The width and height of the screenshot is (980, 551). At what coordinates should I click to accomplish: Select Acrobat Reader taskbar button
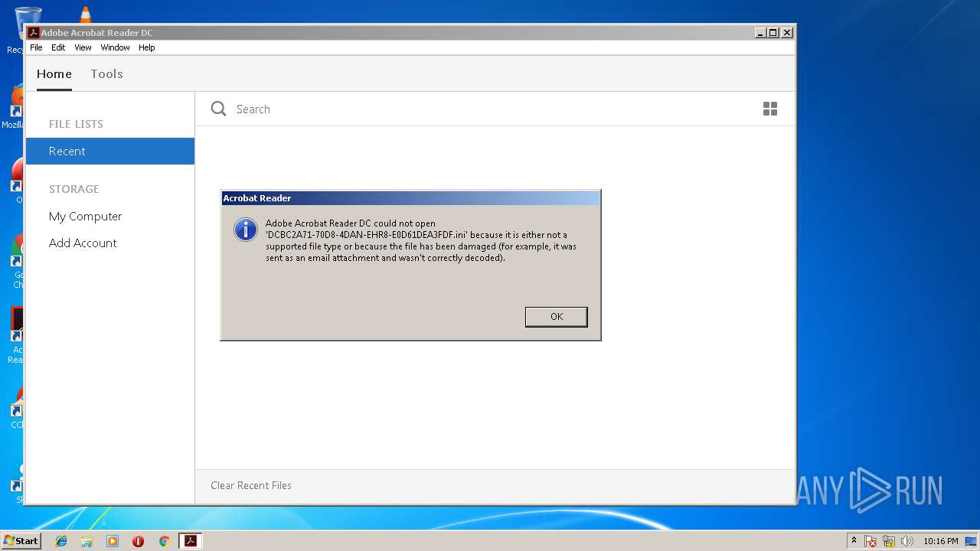pos(190,541)
